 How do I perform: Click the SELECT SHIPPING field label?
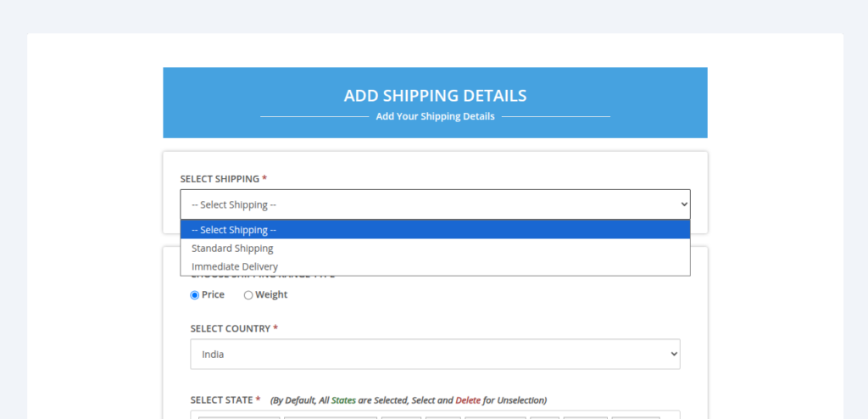tap(220, 179)
